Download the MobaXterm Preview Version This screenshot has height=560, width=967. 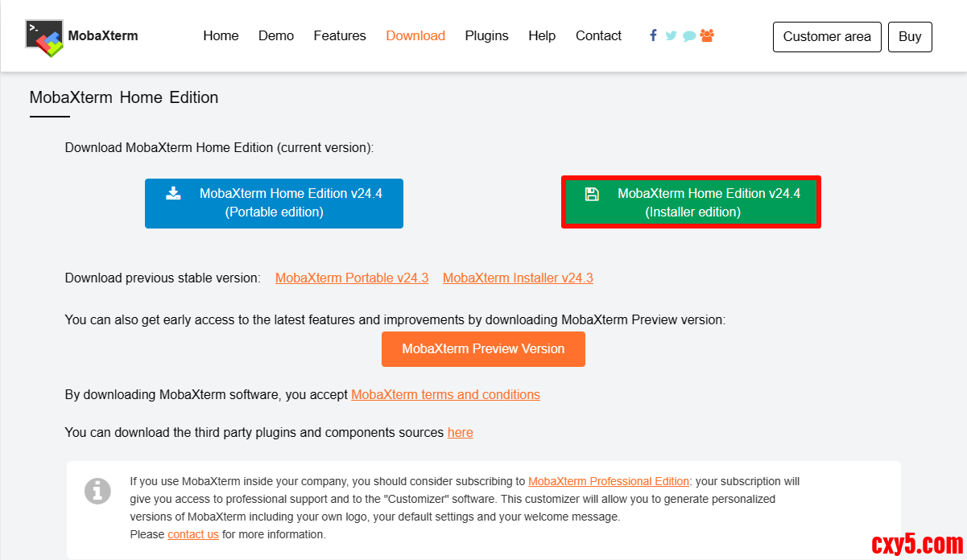tap(483, 349)
